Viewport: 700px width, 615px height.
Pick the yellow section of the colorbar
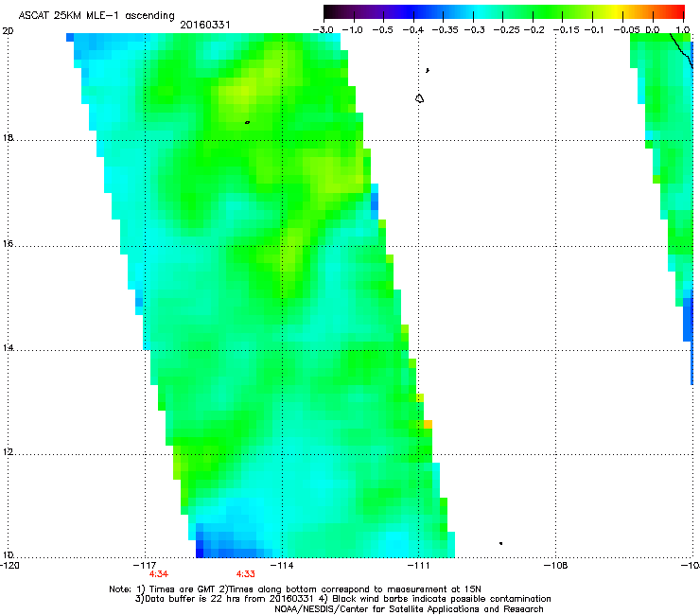619,11
